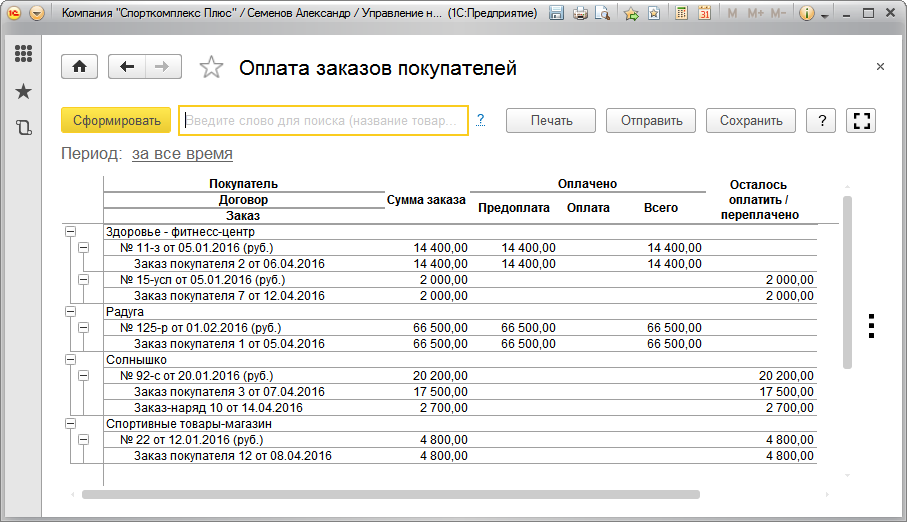
Task: Click the M- memory subtract button
Action: click(778, 13)
